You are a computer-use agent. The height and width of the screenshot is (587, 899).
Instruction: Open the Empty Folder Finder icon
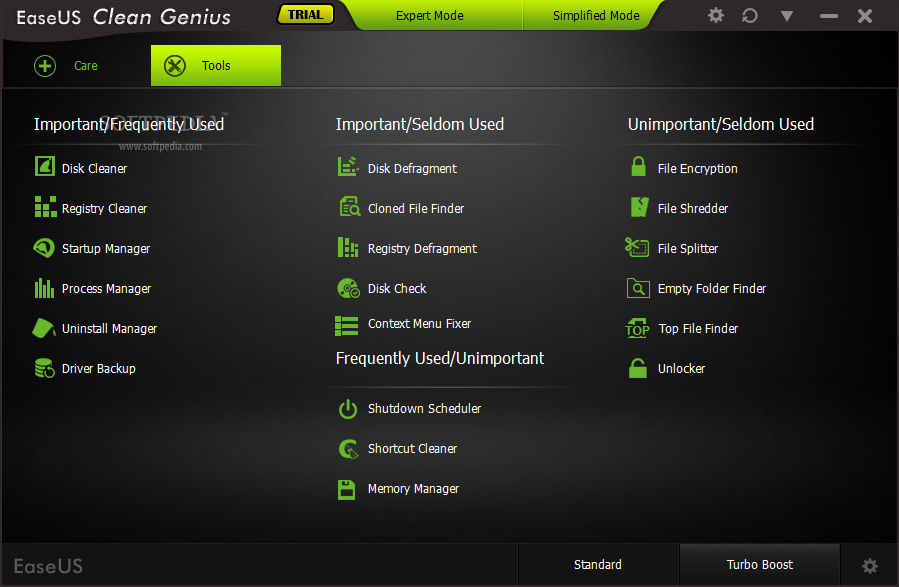pos(638,288)
